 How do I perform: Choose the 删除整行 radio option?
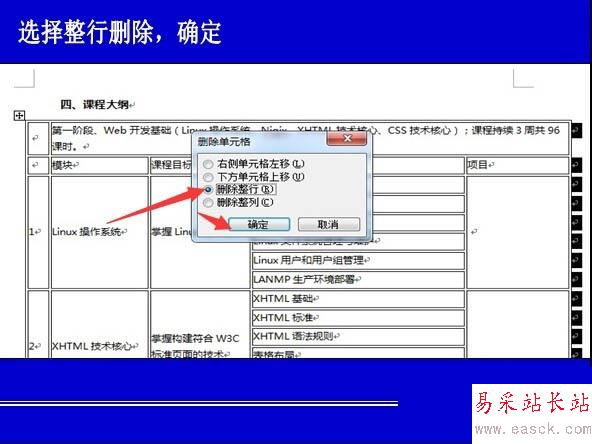(208, 189)
